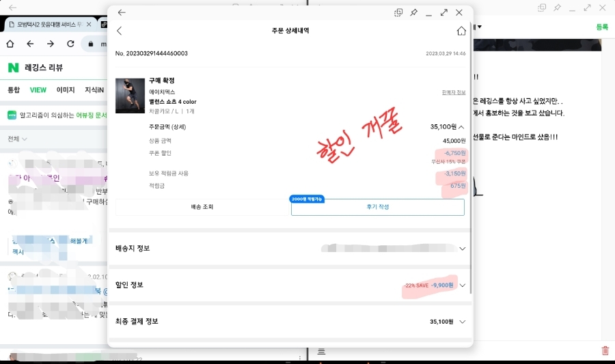The image size is (615, 364).
Task: Click the lock icon in the address bar
Action: click(x=91, y=44)
